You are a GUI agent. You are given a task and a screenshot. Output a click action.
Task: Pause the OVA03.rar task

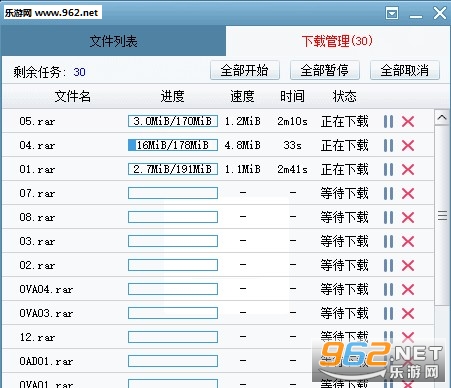click(388, 313)
